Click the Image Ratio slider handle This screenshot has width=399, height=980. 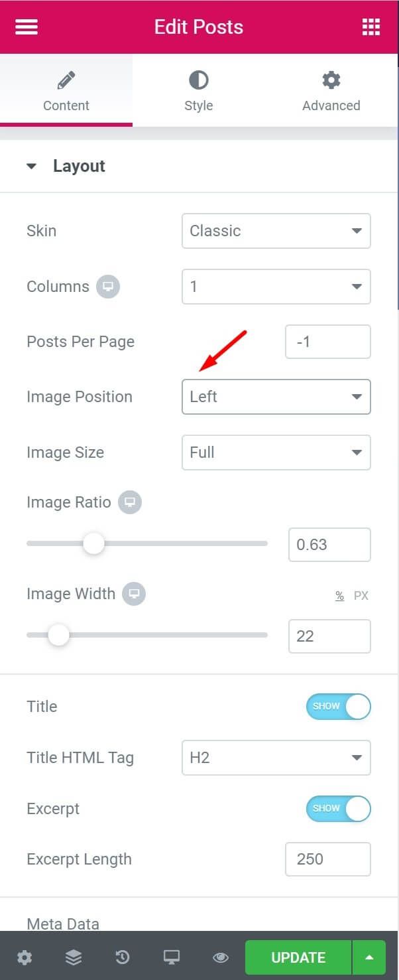[93, 544]
